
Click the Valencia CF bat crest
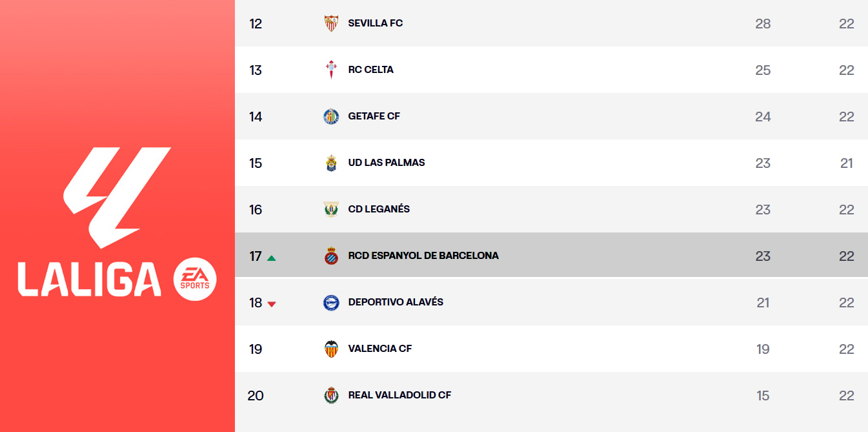tap(331, 349)
